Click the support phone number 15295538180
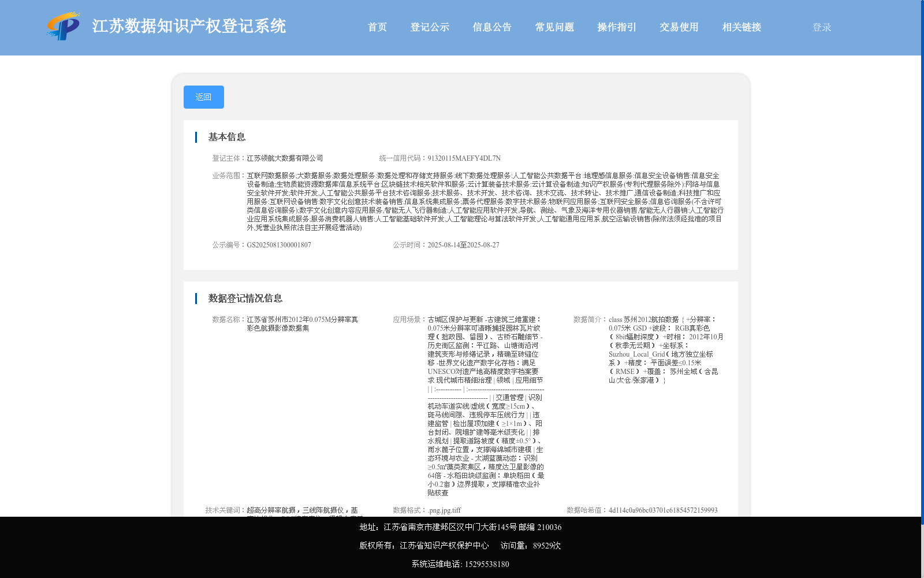Screen dimensions: 924x578 click(x=487, y=564)
